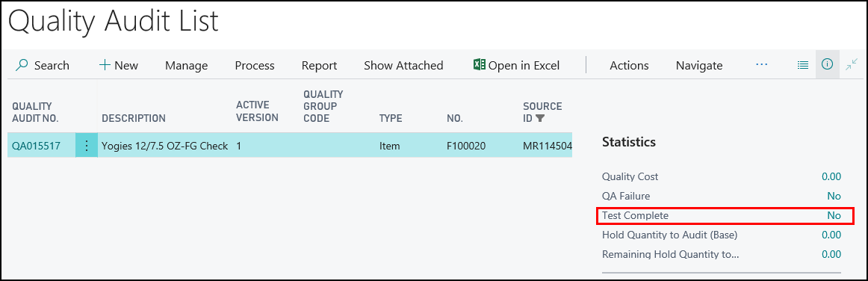Open row options for QA015517
This screenshot has height=281, width=868.
pos(87,146)
